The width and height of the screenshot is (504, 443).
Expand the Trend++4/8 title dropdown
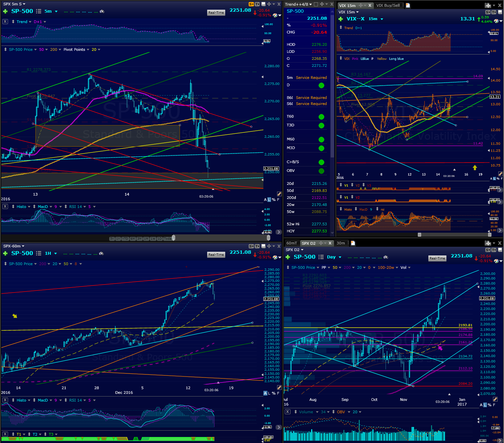click(311, 4)
